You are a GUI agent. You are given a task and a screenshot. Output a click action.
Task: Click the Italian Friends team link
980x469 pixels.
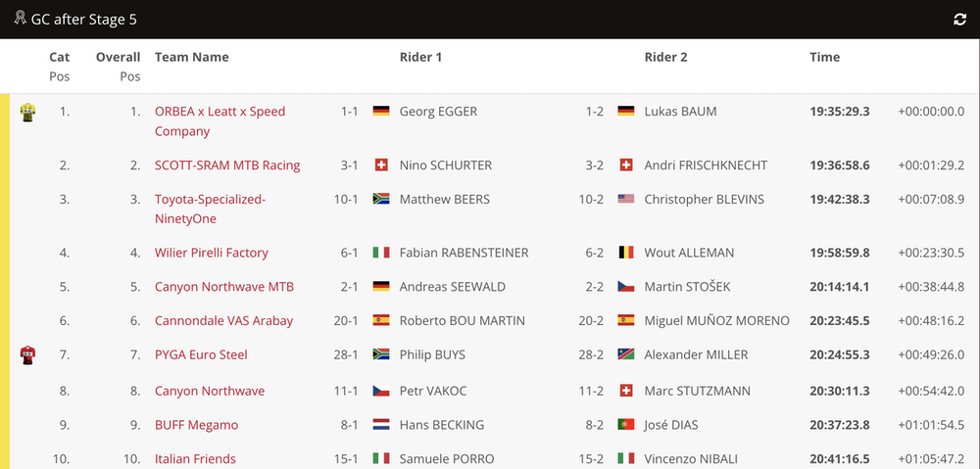point(196,459)
